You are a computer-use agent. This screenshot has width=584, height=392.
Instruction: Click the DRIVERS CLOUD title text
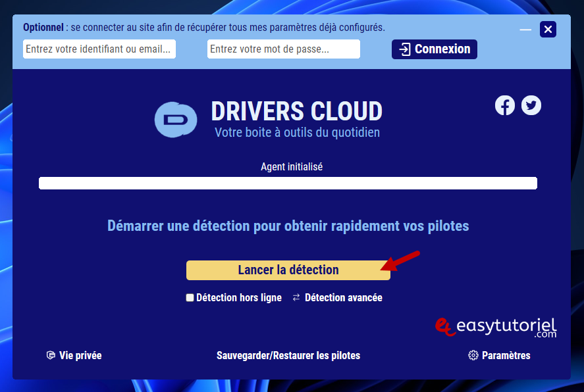(296, 111)
